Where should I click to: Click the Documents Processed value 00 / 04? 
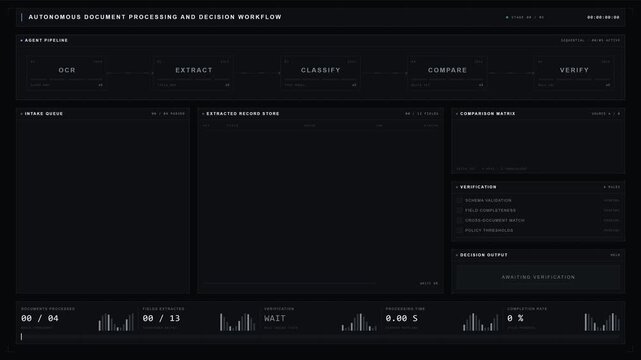[x=40, y=318]
